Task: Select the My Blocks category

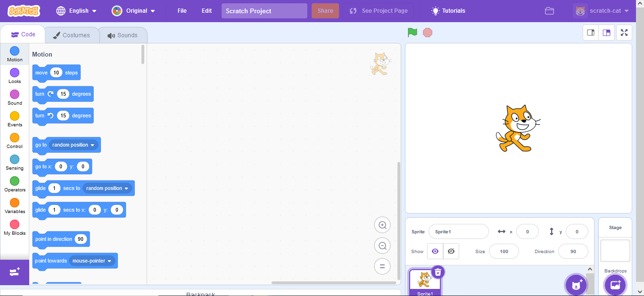Action: tap(15, 228)
